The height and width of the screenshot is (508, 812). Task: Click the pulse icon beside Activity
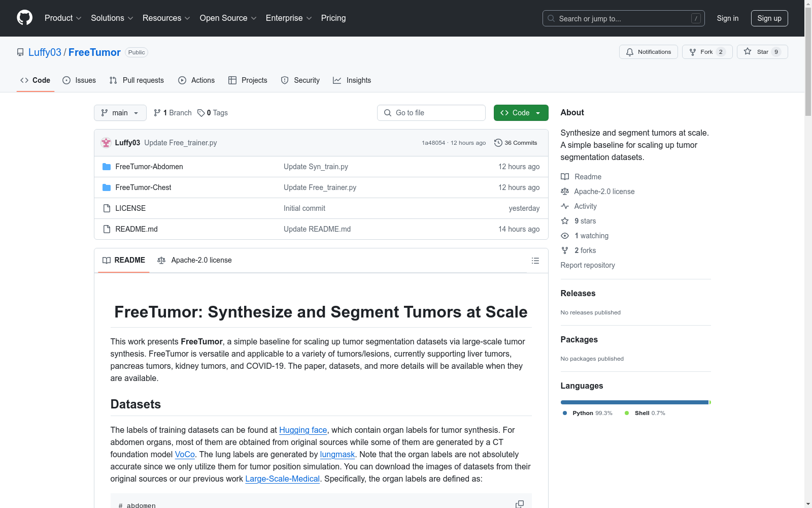[565, 206]
